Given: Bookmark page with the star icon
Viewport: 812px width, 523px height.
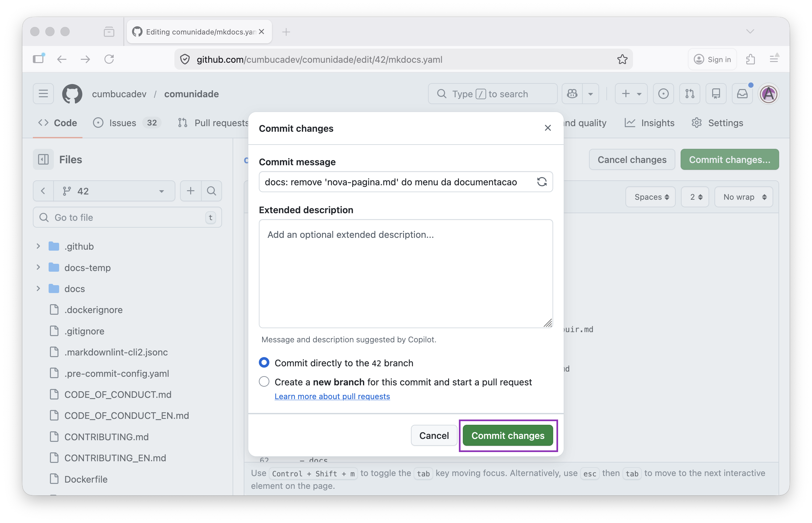Looking at the screenshot, I should pyautogui.click(x=622, y=59).
